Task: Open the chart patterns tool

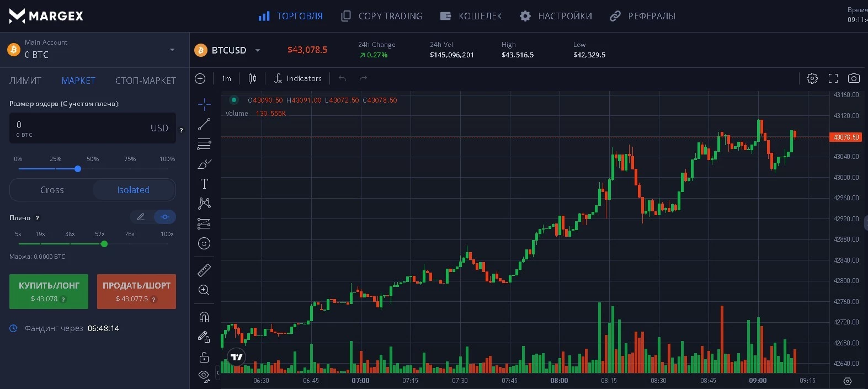Action: click(x=204, y=204)
